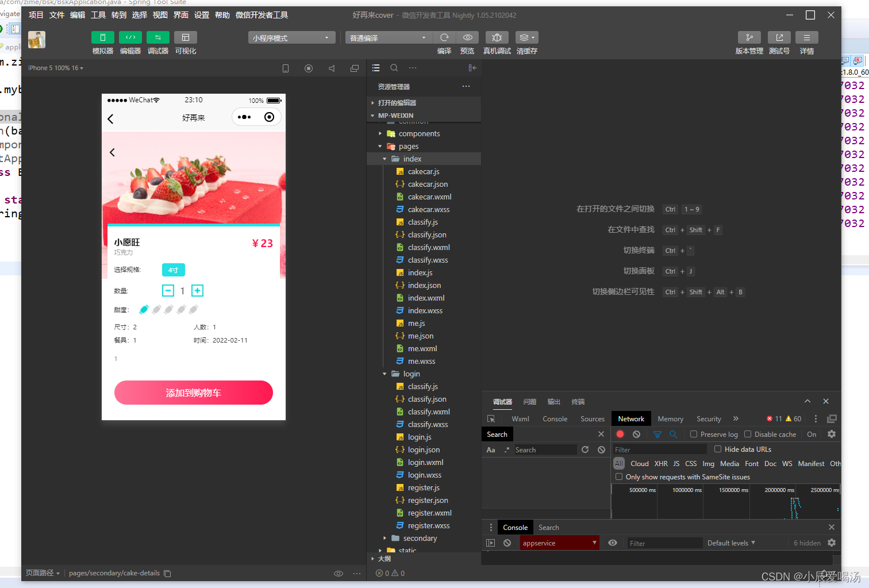
Task: Click the simulator phone device icon
Action: (x=286, y=68)
